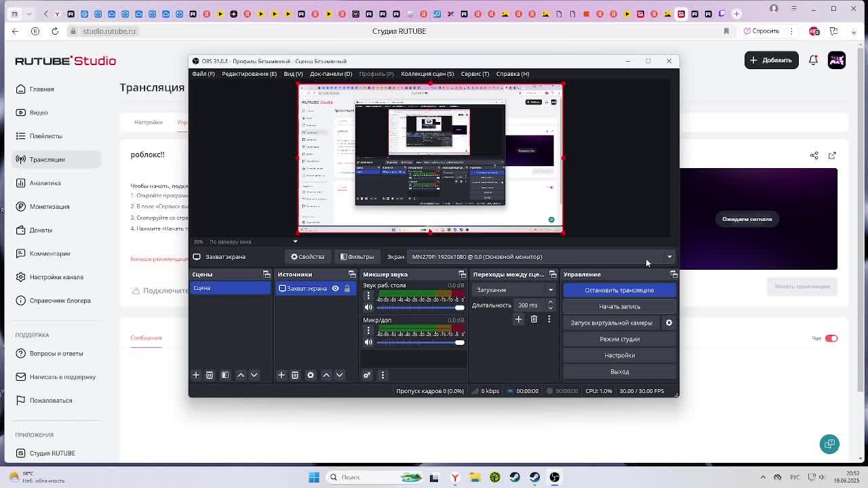868x488 pixels.
Task: Undock the Управление panel
Action: pos(673,274)
